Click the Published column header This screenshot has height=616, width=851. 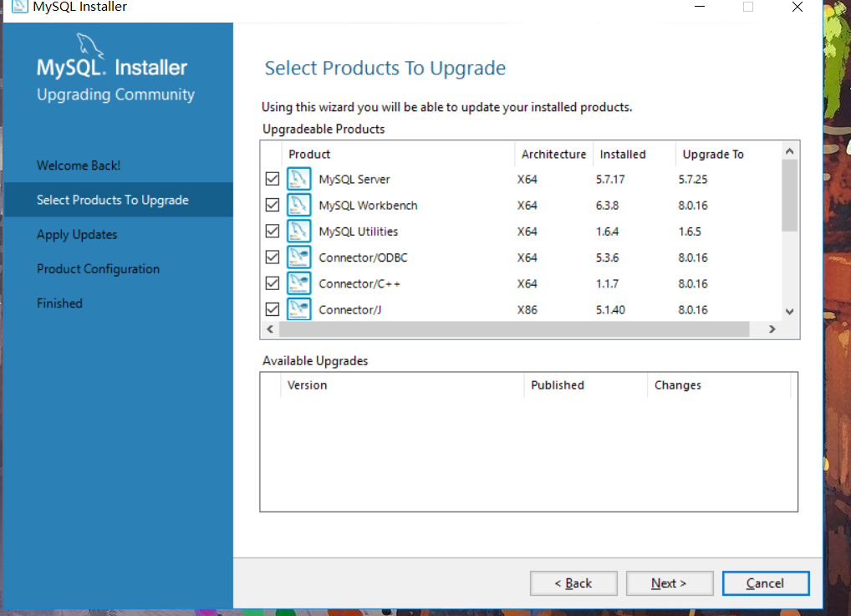tap(585, 384)
